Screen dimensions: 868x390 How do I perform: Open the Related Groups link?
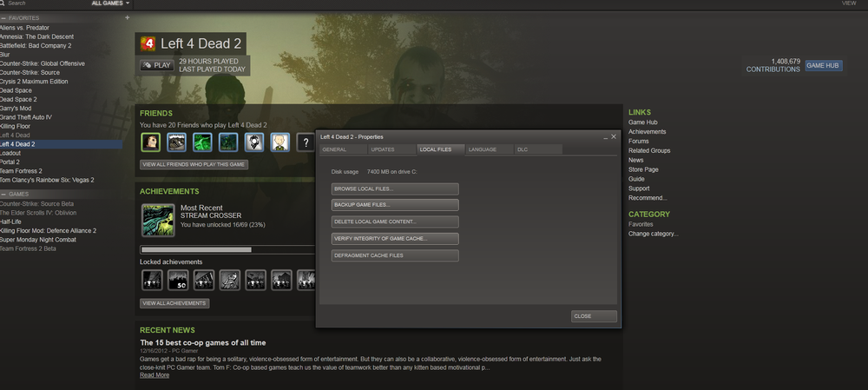click(649, 150)
